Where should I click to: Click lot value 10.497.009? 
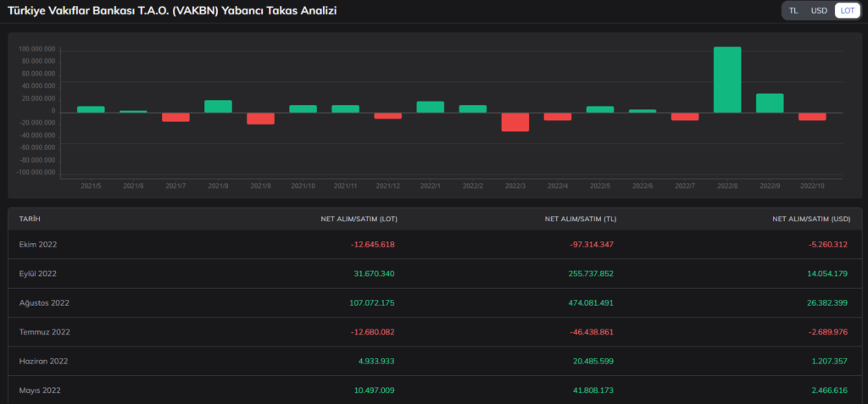375,390
